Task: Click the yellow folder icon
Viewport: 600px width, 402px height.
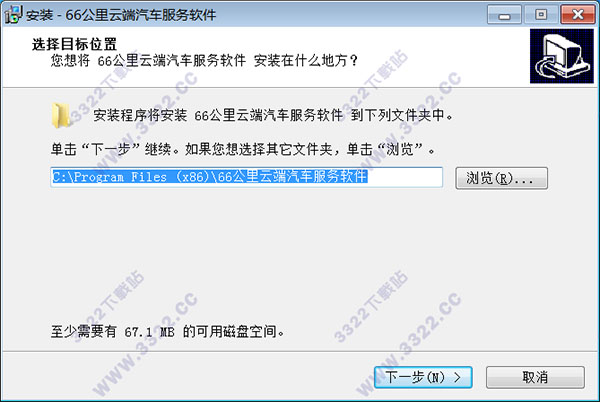Action: point(60,116)
